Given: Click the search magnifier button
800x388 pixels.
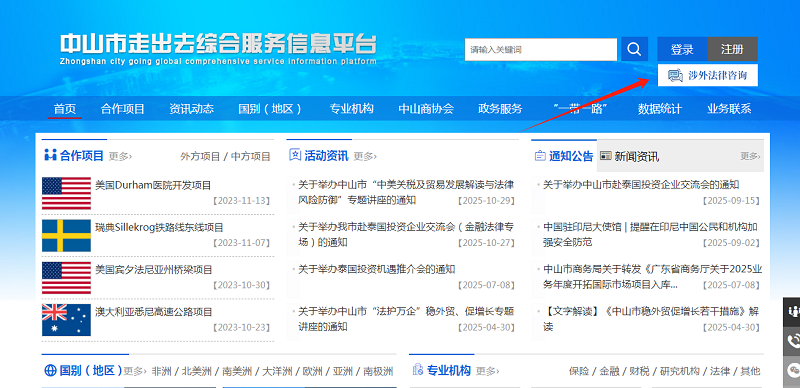Looking at the screenshot, I should (634, 49).
